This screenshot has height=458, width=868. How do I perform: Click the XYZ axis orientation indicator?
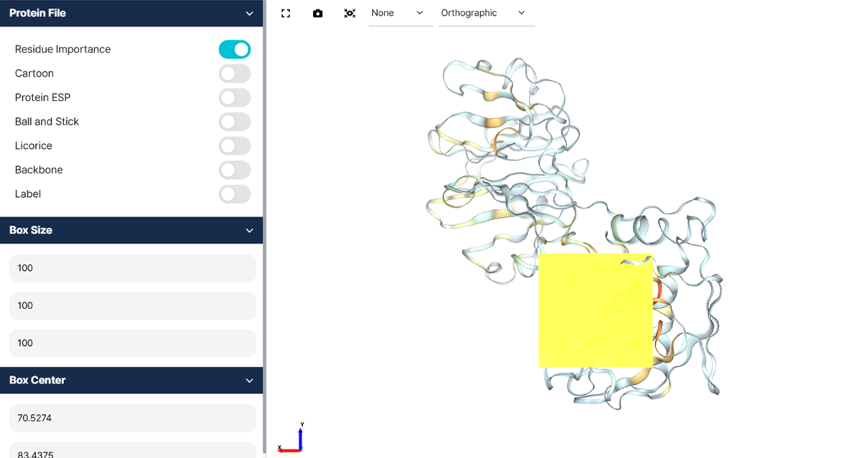[291, 438]
